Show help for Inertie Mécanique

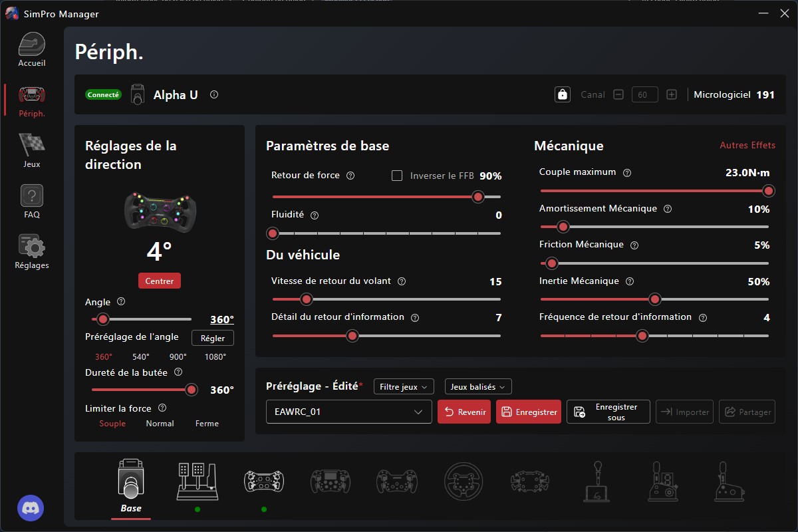coord(630,281)
